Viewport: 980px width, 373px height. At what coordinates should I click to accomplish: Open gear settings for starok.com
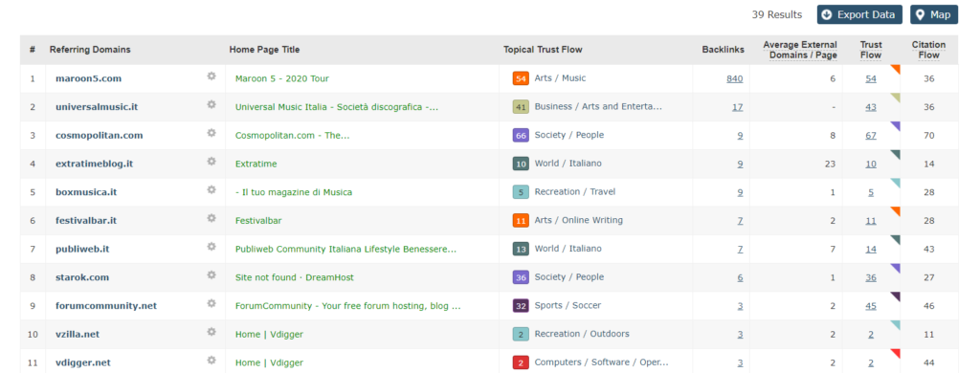tap(212, 274)
